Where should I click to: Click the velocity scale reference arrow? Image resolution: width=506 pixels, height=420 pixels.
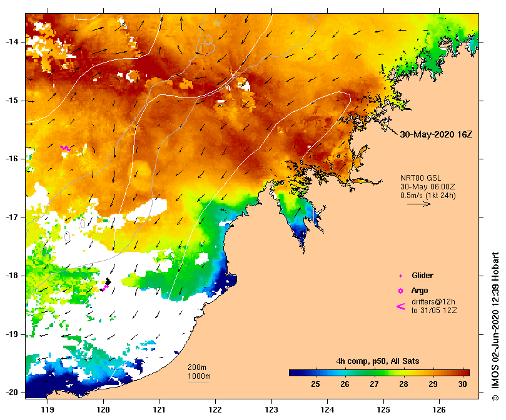point(419,204)
